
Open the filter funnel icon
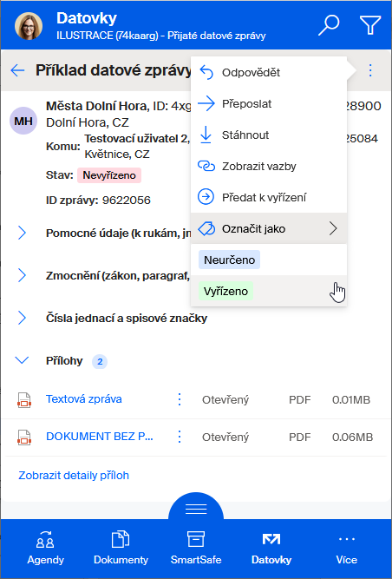pos(369,25)
